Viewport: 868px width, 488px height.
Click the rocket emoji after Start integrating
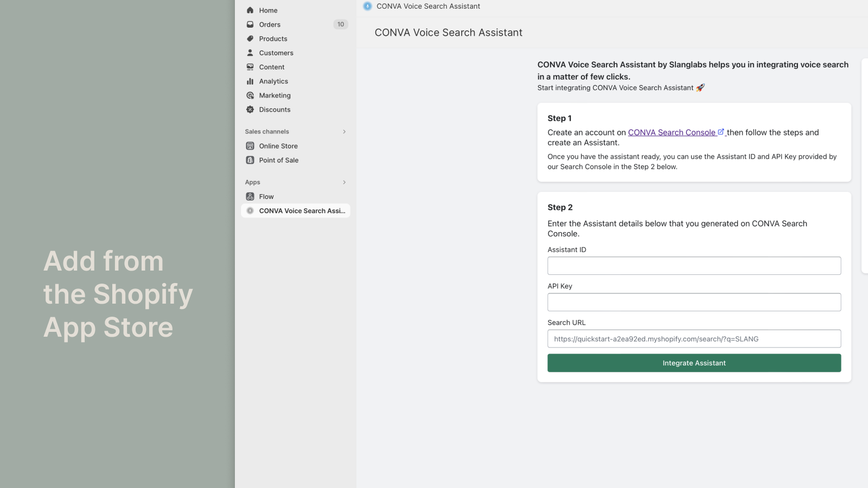tap(700, 87)
